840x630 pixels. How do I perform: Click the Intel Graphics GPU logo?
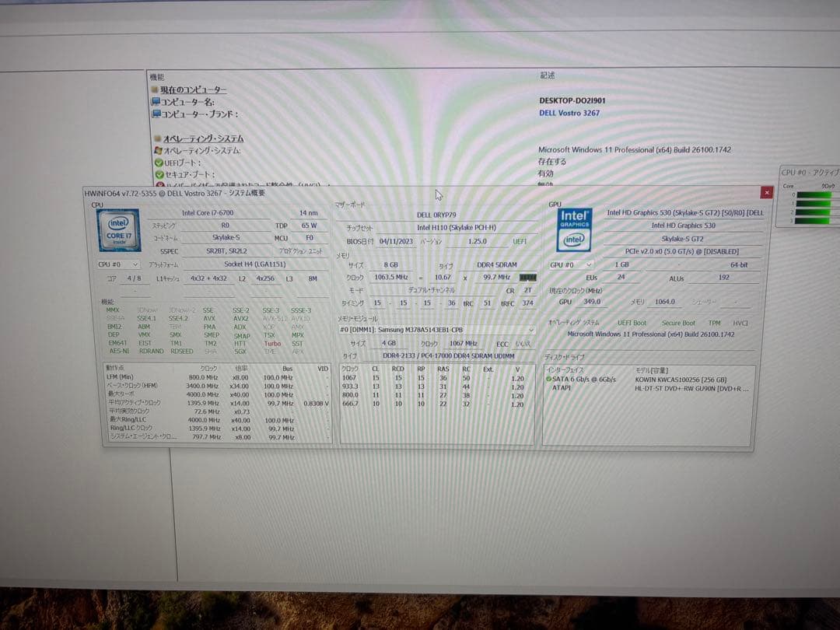(573, 229)
